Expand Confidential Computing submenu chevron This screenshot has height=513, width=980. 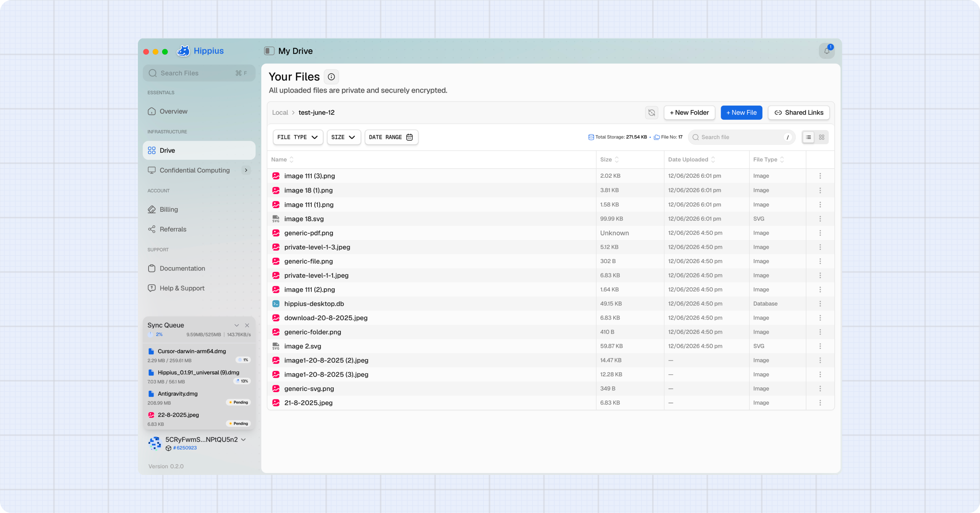click(x=246, y=170)
